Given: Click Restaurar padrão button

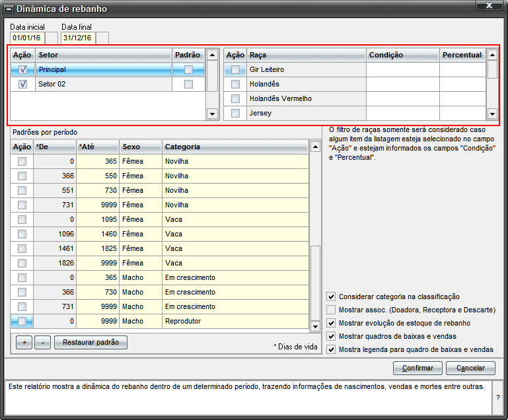Looking at the screenshot, I should click(91, 342).
